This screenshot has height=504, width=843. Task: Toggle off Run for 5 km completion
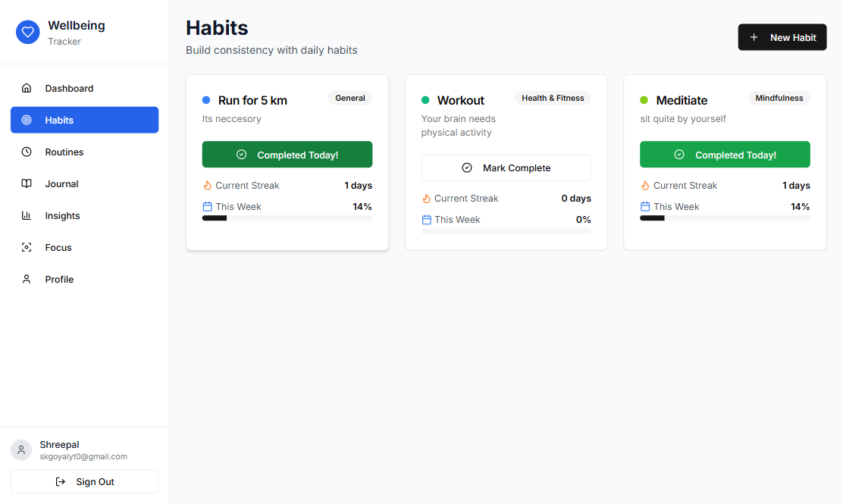[x=287, y=154]
